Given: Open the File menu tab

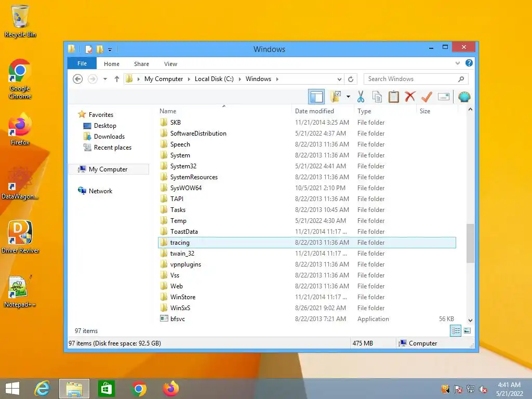Looking at the screenshot, I should click(82, 63).
